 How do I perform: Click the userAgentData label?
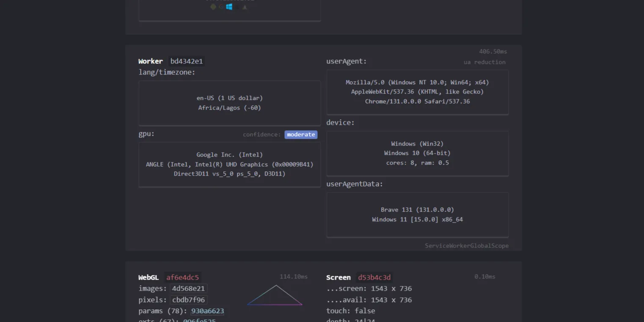tap(355, 184)
